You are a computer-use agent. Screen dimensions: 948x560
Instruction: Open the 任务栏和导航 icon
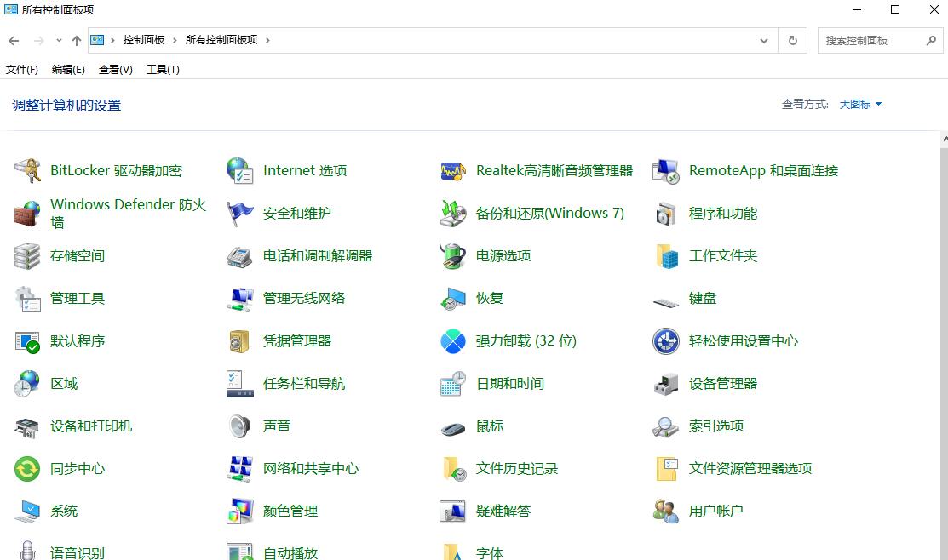point(240,384)
